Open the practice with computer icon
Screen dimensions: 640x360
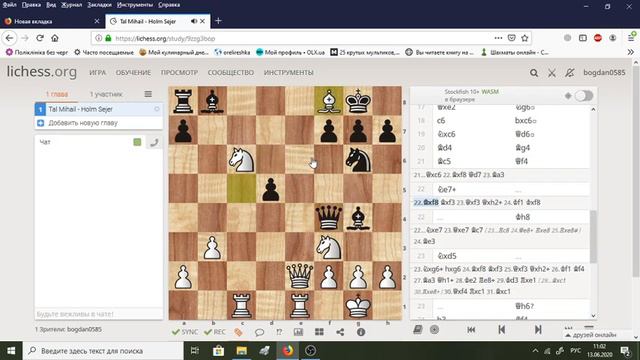[x=434, y=329]
